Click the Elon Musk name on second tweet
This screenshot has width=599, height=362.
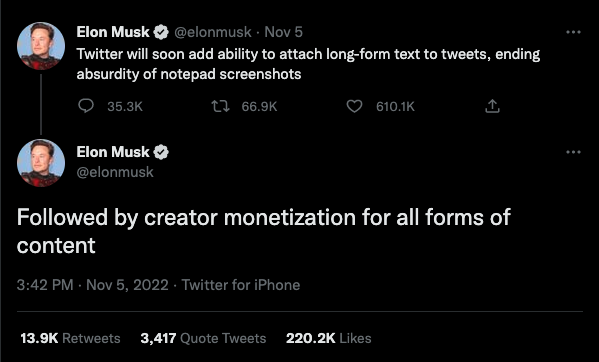point(113,152)
